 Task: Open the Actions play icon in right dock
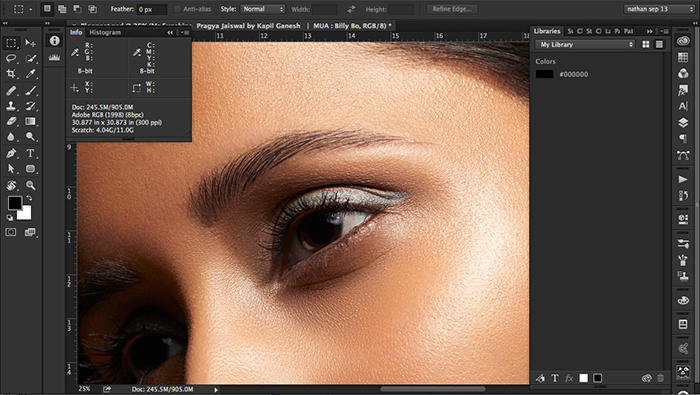[683, 179]
